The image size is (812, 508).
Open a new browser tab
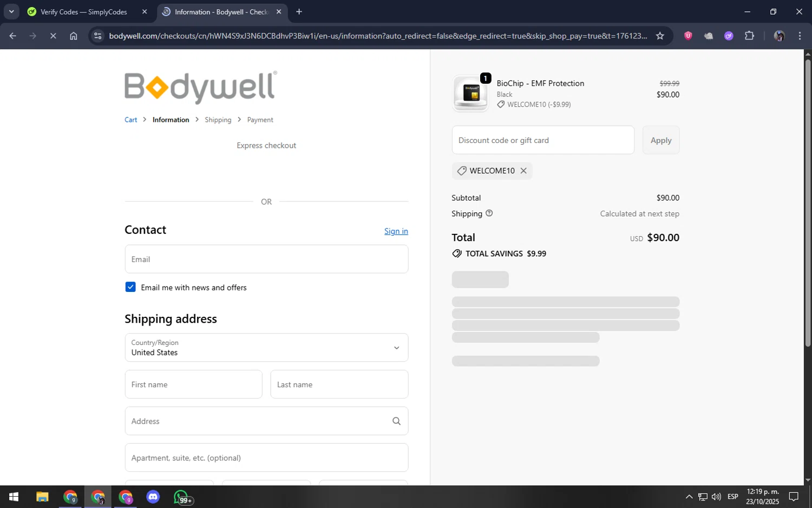coord(299,12)
